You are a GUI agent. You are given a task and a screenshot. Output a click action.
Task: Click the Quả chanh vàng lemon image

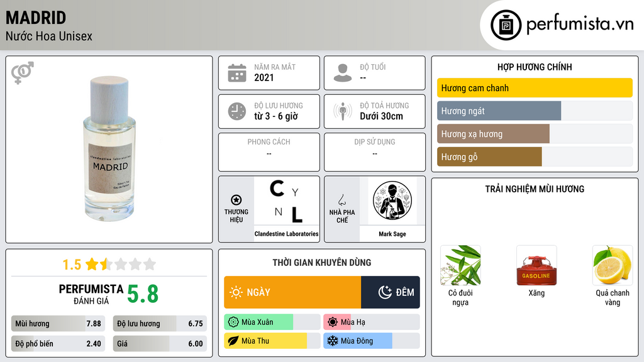(x=613, y=266)
